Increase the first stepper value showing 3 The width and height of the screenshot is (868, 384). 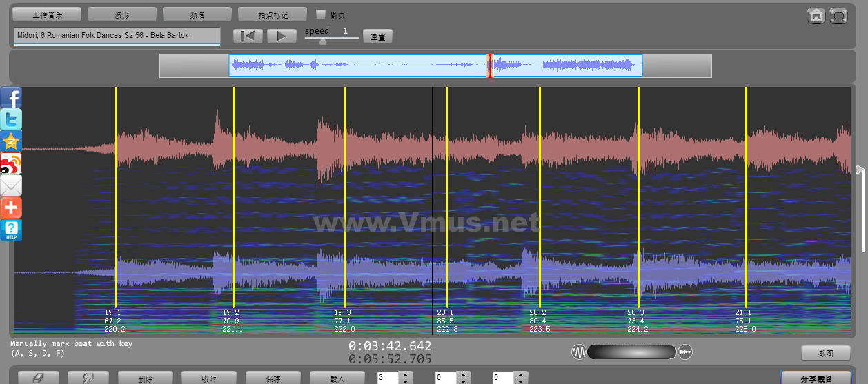[x=405, y=374]
